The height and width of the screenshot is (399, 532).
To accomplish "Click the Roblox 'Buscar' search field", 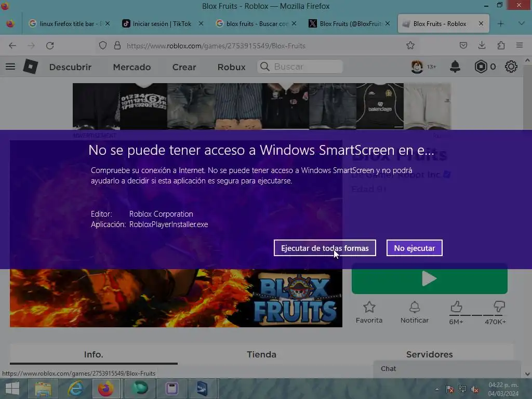I will tap(300, 66).
